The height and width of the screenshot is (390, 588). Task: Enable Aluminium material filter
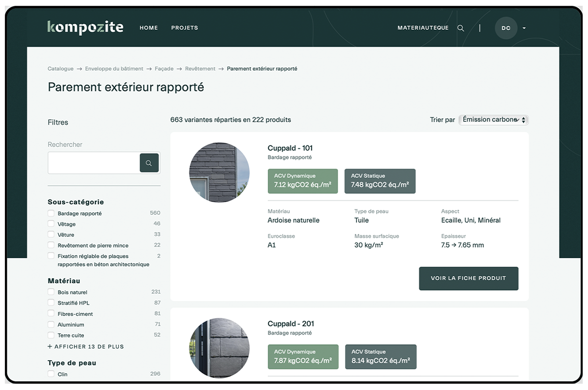coord(51,325)
